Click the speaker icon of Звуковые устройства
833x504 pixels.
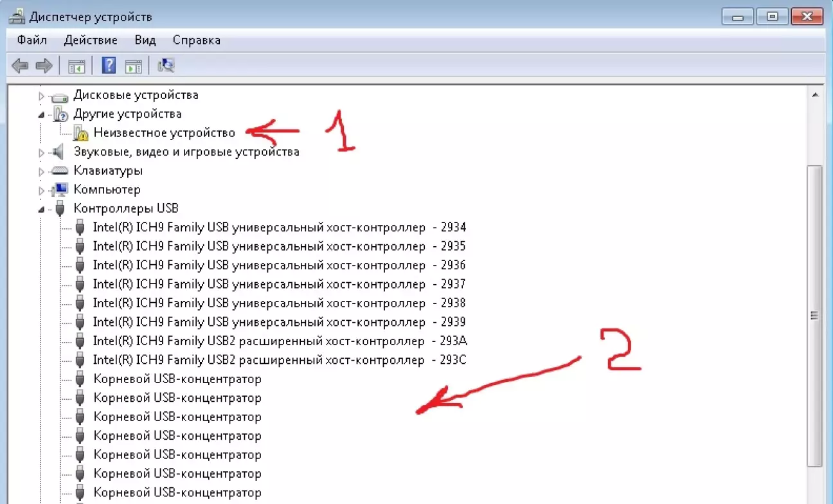click(59, 152)
